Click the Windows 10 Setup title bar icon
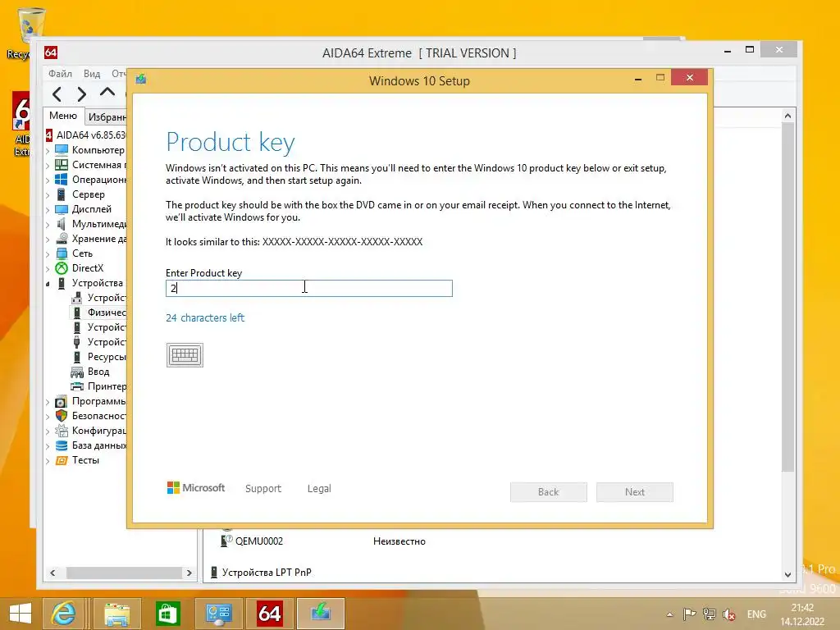Viewport: 840px width, 630px height. (x=141, y=80)
